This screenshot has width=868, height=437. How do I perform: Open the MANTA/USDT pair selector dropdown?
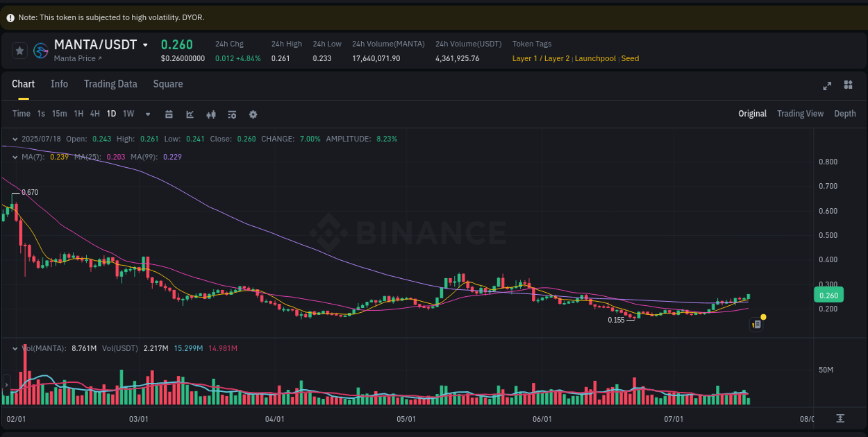pos(144,44)
